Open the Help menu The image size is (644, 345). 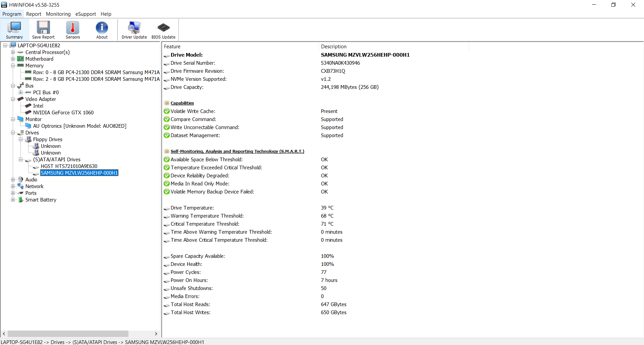[106, 14]
